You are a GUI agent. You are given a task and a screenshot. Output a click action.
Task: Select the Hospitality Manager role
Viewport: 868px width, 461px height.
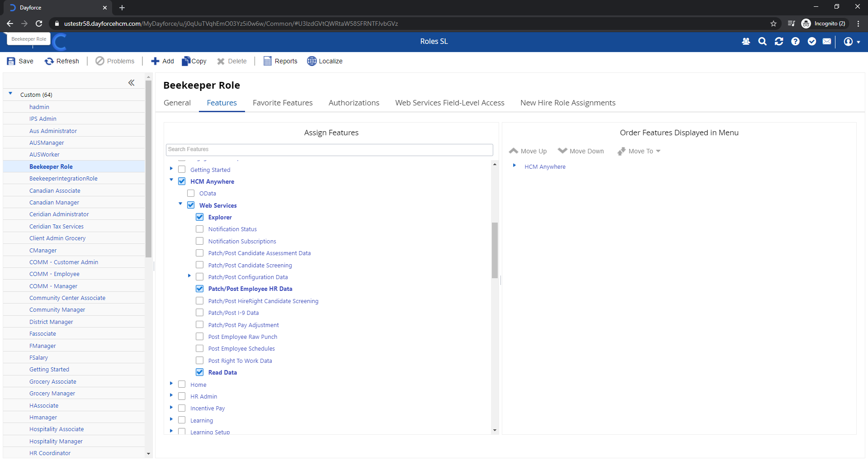click(56, 442)
